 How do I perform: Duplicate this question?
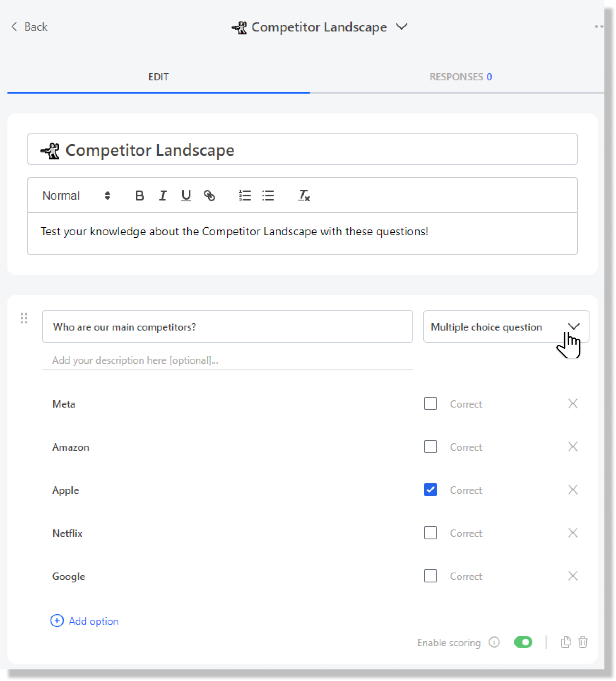(566, 642)
